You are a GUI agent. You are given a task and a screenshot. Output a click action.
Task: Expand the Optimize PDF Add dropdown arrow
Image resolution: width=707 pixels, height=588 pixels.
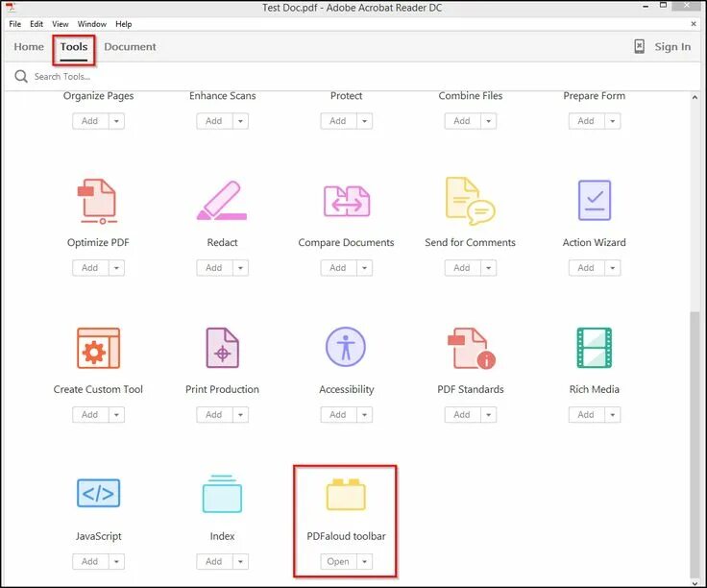click(x=116, y=268)
